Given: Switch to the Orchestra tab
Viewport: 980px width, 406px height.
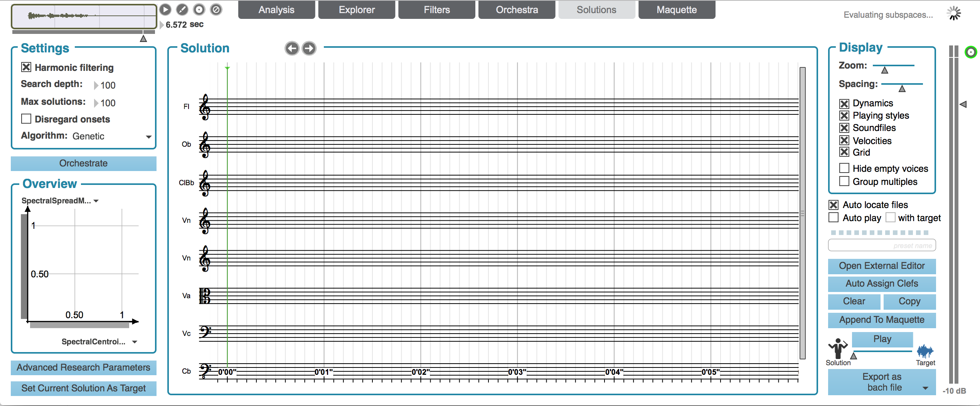Looking at the screenshot, I should 517,10.
